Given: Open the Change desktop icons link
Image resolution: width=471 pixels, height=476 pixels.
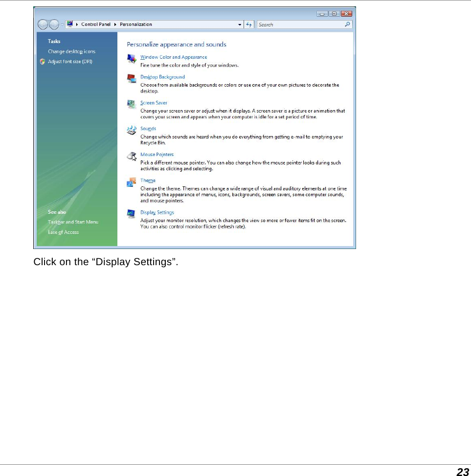Looking at the screenshot, I should [x=71, y=51].
